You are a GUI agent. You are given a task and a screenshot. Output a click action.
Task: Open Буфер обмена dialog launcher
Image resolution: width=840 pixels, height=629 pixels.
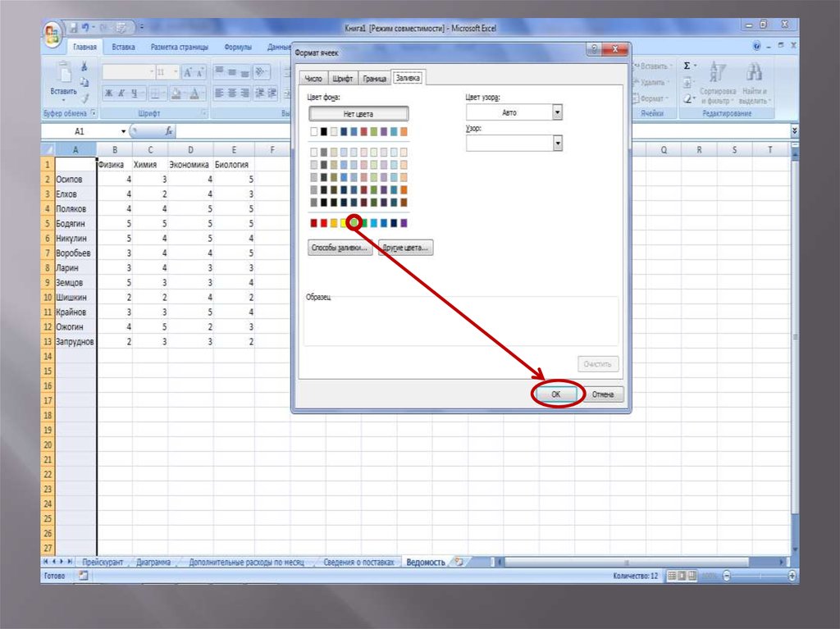click(94, 113)
